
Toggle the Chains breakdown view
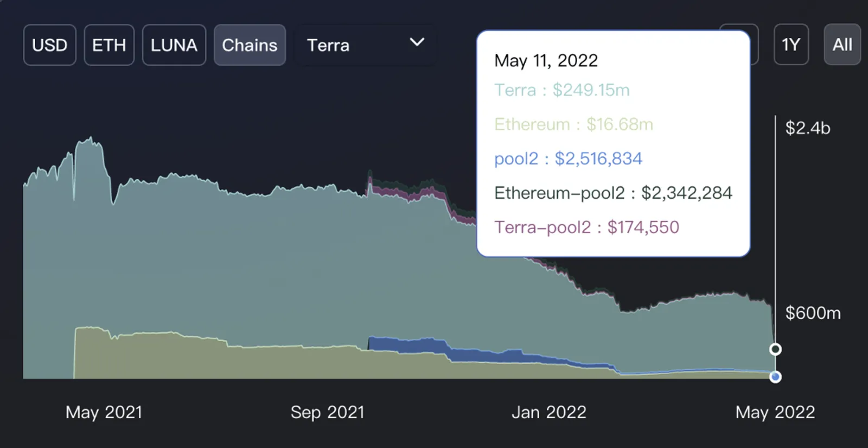point(250,45)
